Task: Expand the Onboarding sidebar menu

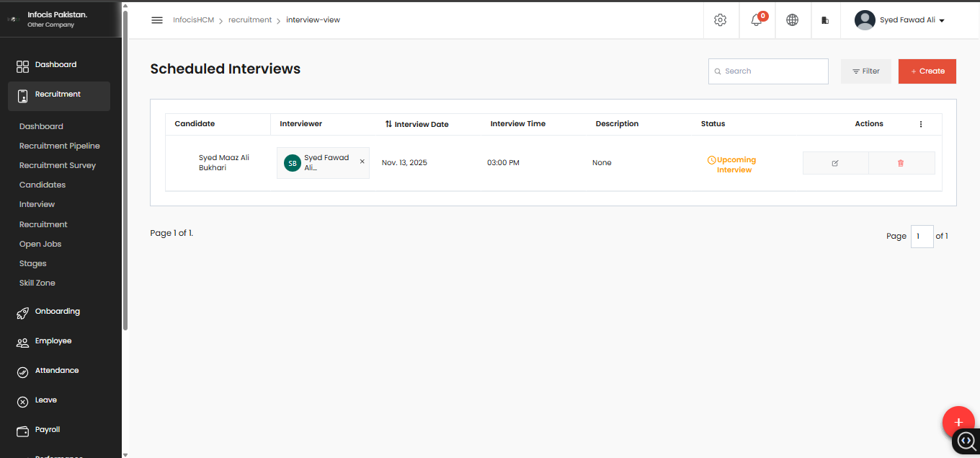Action: [x=58, y=312]
